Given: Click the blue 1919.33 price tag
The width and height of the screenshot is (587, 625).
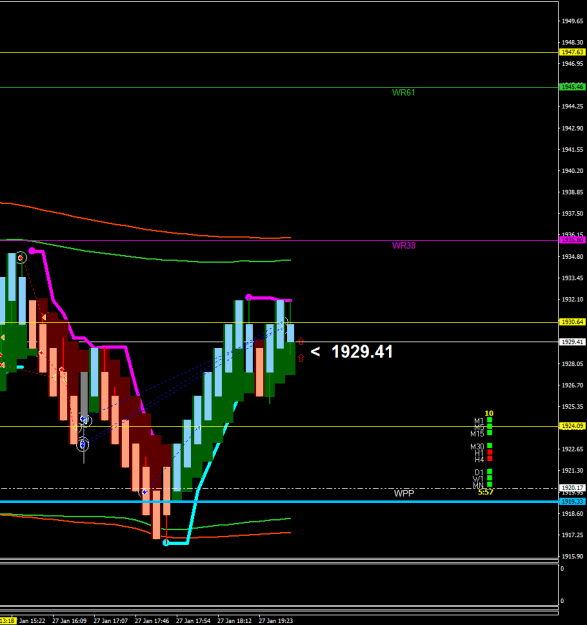Looking at the screenshot, I should tap(572, 501).
